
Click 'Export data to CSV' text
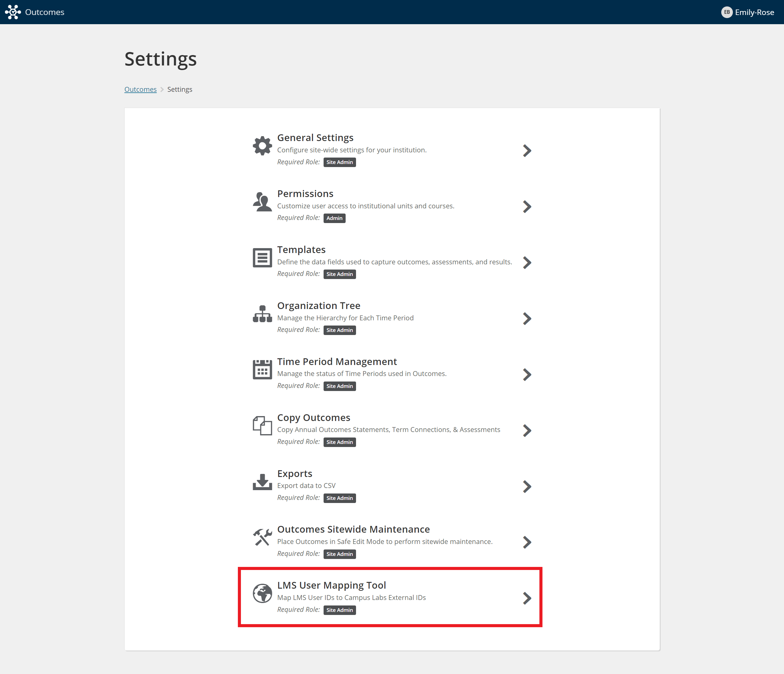[306, 486]
